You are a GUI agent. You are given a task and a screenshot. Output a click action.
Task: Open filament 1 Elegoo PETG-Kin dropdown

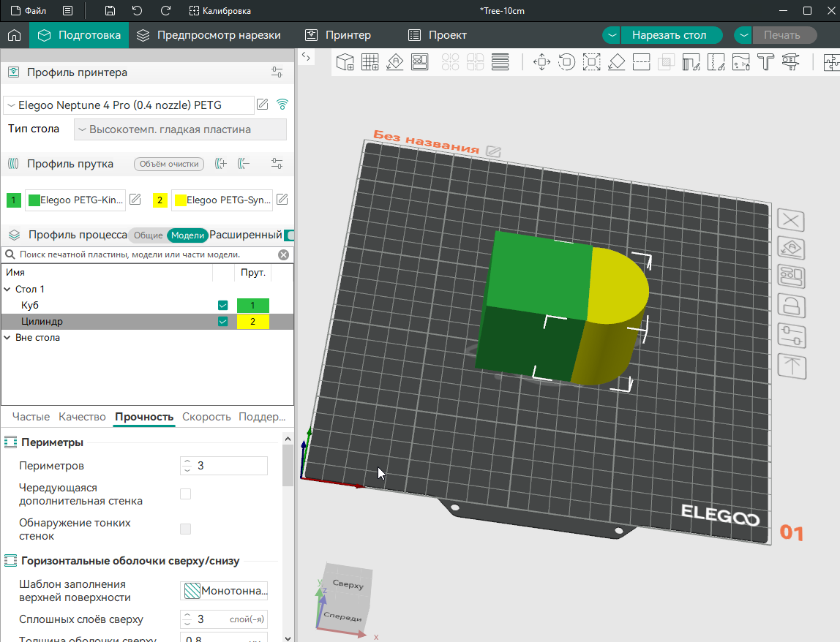click(x=76, y=200)
